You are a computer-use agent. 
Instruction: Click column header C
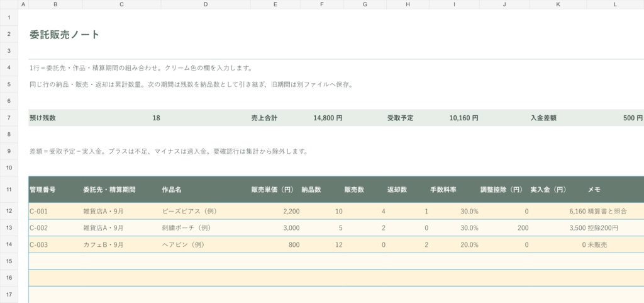tap(121, 4)
